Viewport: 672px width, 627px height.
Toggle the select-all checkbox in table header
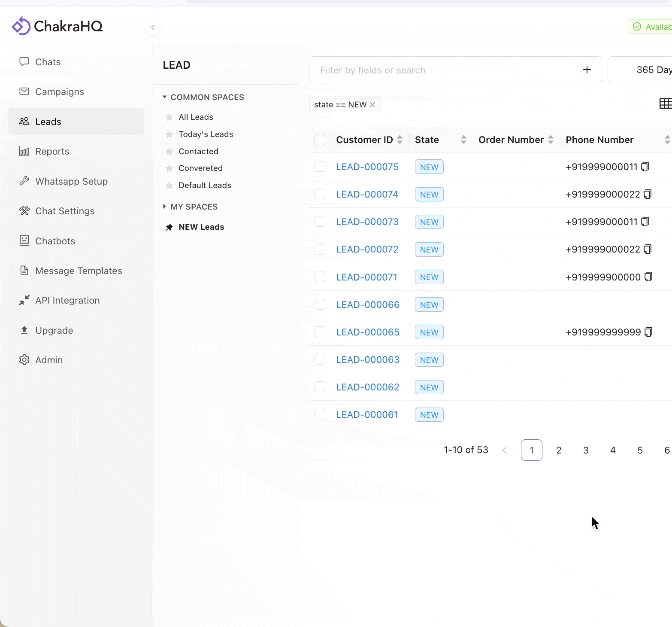(x=320, y=140)
